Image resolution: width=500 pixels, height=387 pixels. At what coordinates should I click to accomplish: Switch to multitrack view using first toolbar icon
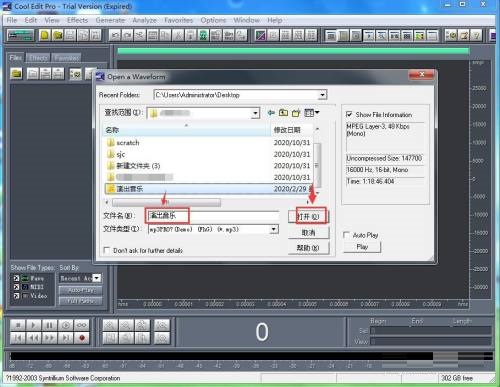(x=20, y=35)
